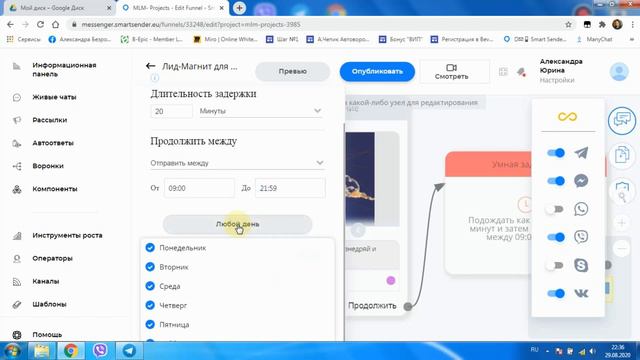Open Telegram from the taskbar

pos(129,350)
